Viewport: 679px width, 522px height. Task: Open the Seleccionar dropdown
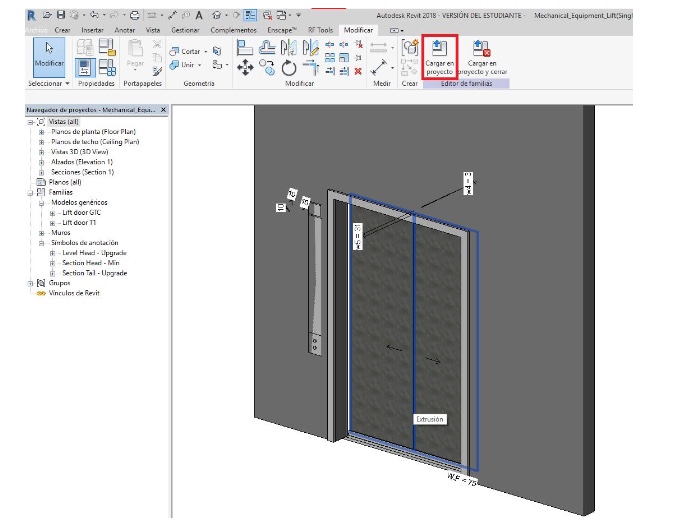click(x=49, y=83)
